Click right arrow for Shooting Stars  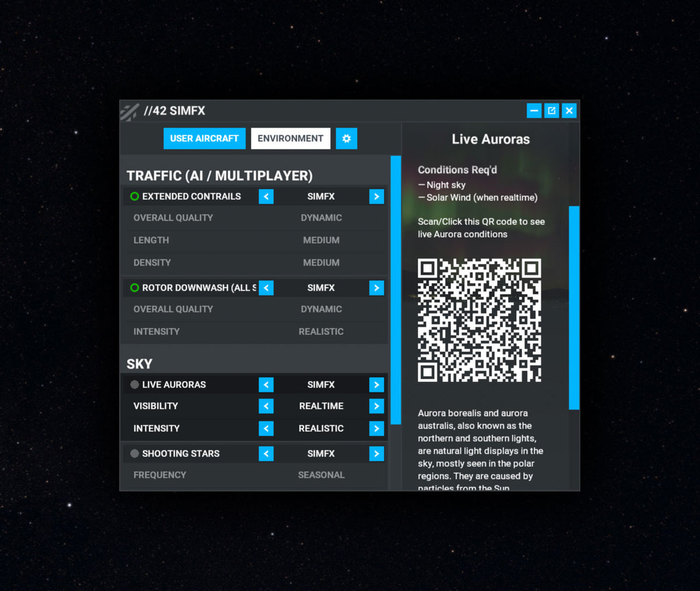point(376,453)
